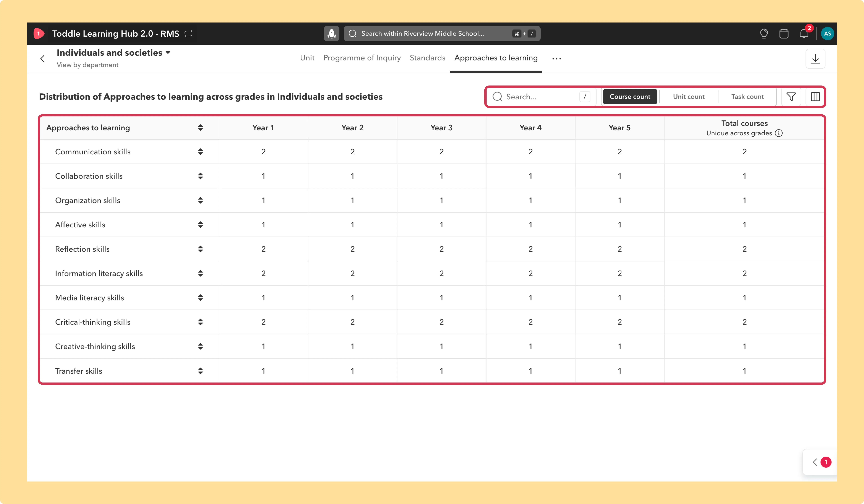Switch to Unit count view
The height and width of the screenshot is (504, 864).
689,97
